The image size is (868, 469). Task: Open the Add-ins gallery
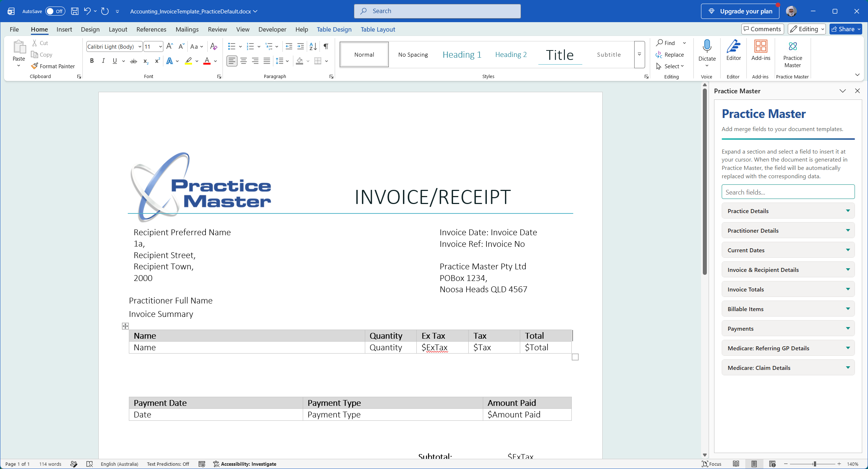point(761,50)
